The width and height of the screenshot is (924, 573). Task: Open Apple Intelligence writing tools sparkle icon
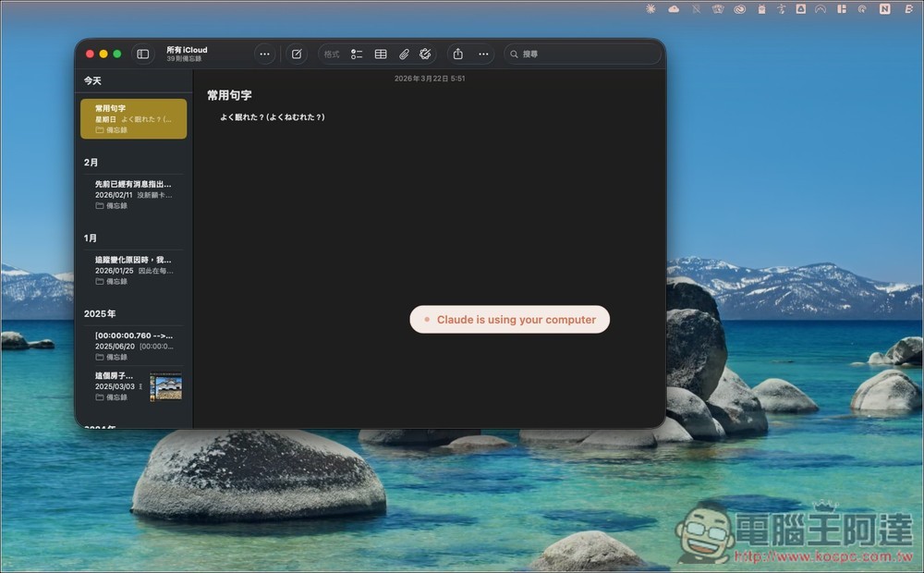[424, 54]
